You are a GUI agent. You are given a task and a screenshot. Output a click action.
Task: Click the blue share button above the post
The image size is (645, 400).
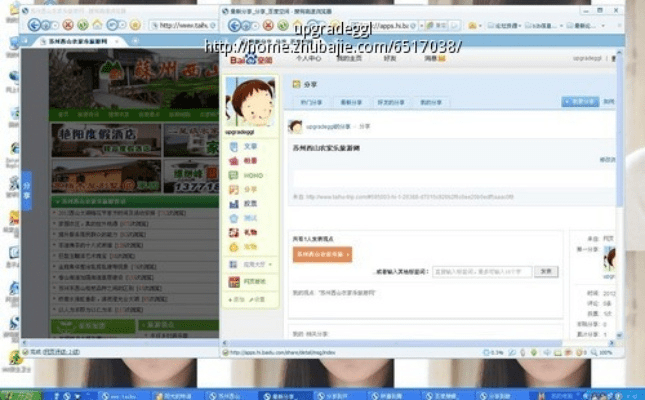point(580,102)
